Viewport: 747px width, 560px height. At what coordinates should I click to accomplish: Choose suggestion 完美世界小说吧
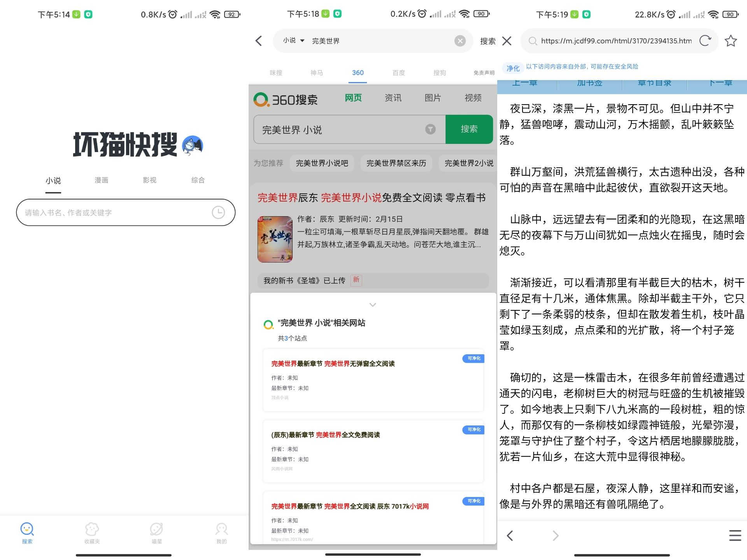click(x=322, y=163)
